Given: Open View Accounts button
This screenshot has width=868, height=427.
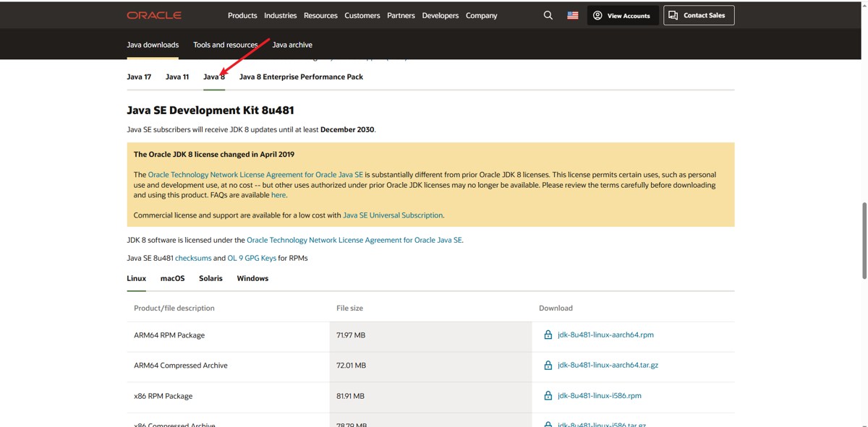Looking at the screenshot, I should pos(621,15).
